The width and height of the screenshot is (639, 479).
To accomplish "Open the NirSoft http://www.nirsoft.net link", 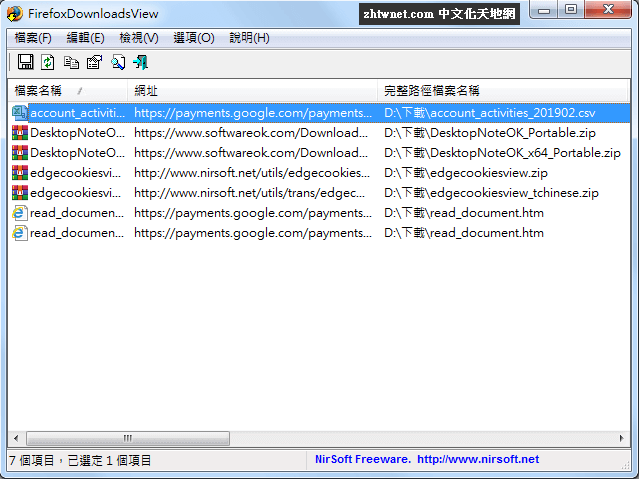I will [x=478, y=459].
